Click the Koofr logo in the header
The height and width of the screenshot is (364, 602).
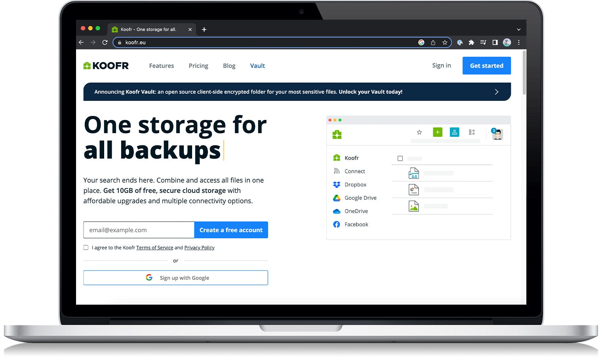tap(106, 66)
